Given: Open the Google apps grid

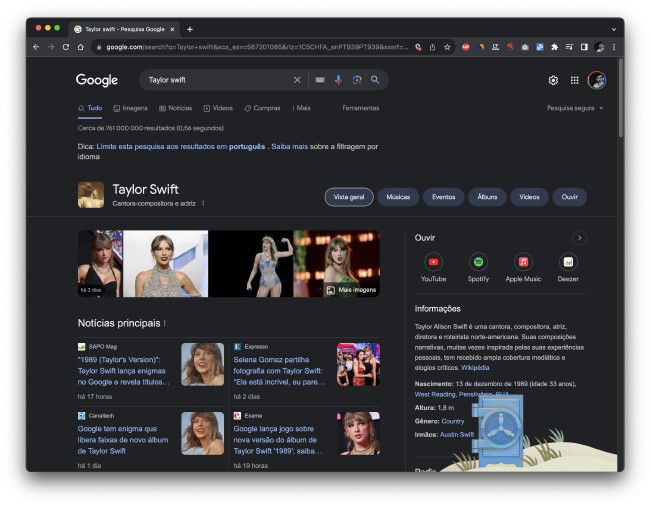Looking at the screenshot, I should (574, 80).
